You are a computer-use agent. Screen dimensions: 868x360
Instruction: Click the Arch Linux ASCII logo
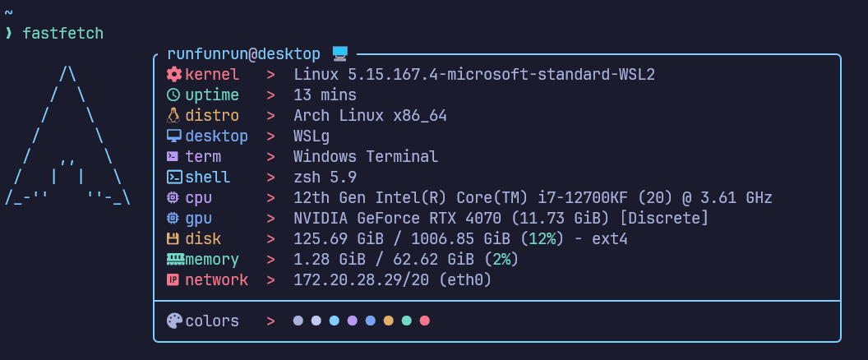tap(67, 136)
